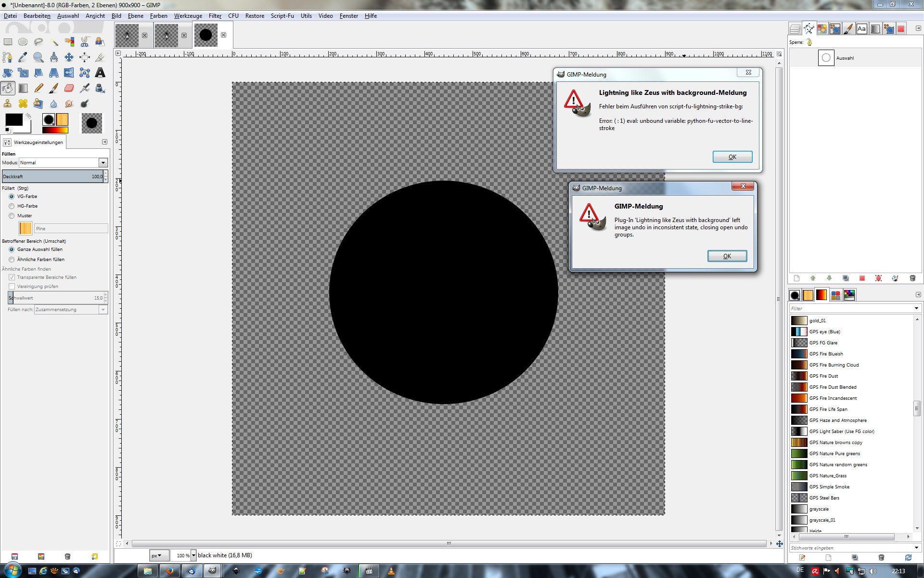
Task: Select the Text tool
Action: (x=100, y=73)
